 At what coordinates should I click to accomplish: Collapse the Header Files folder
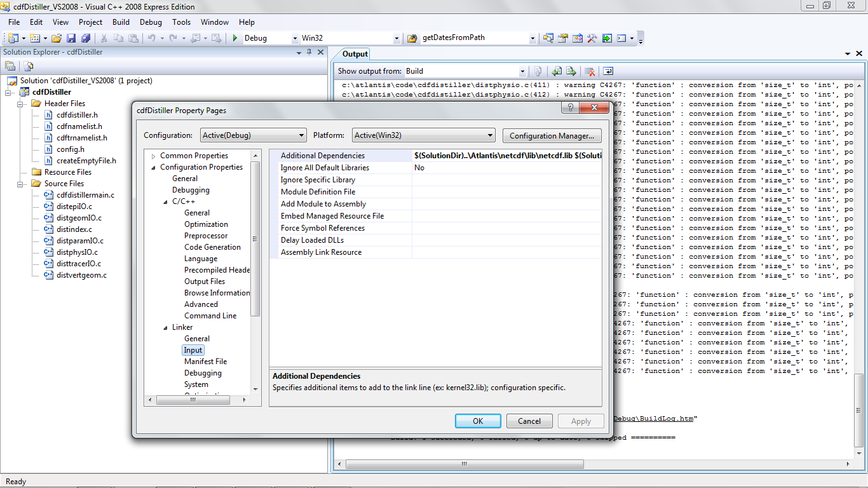click(20, 104)
